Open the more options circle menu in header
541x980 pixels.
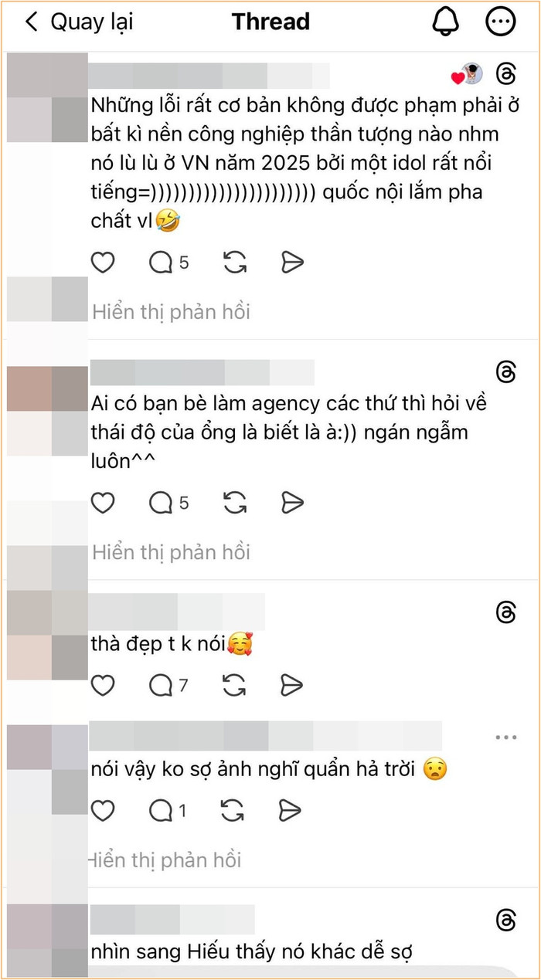coord(500,22)
